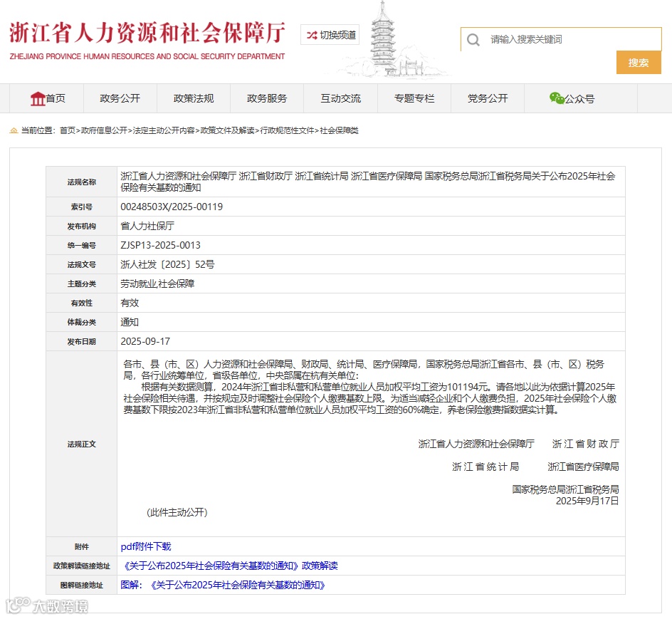Click 行政规范性文件 in the breadcrumb

[287, 130]
